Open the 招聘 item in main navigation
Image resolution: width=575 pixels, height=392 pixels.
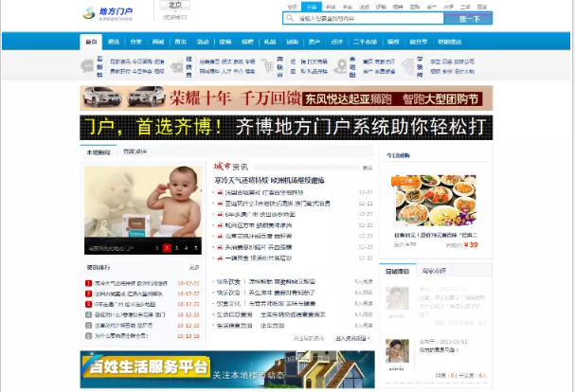(247, 42)
